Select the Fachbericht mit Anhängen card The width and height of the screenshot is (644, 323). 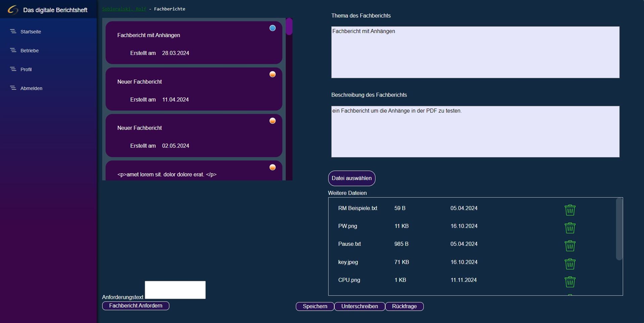194,43
